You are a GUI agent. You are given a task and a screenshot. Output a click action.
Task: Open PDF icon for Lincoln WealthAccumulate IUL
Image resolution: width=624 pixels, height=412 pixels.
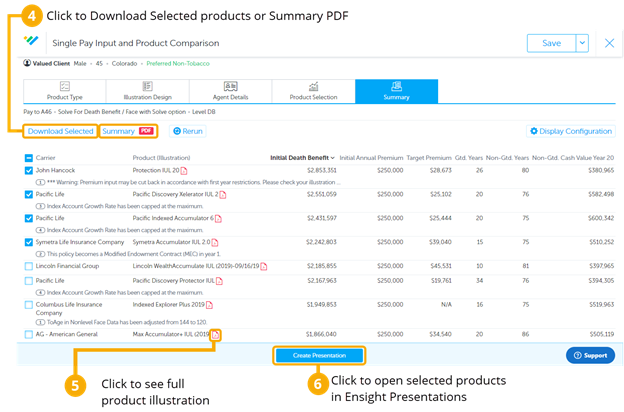(264, 266)
